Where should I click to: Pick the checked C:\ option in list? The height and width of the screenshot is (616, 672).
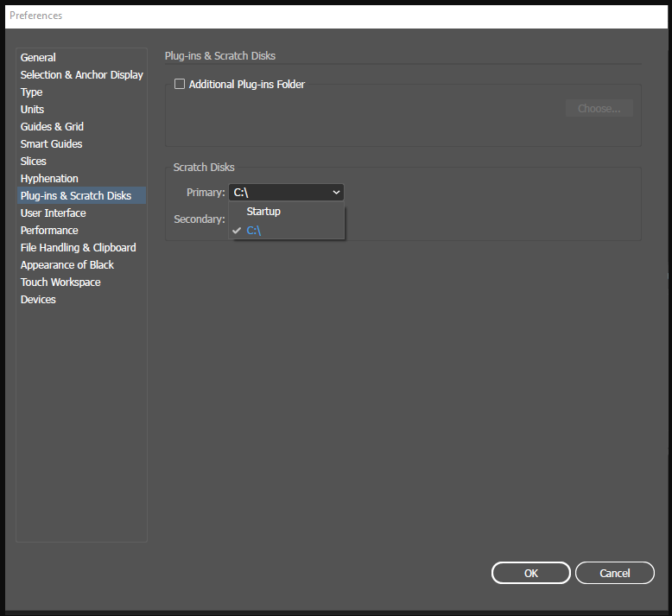(286, 230)
